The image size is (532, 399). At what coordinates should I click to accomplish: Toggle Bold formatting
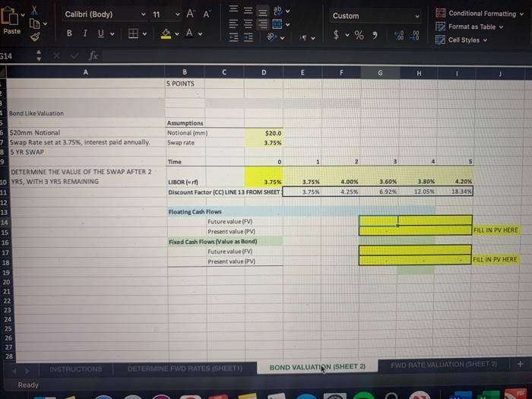pos(69,33)
